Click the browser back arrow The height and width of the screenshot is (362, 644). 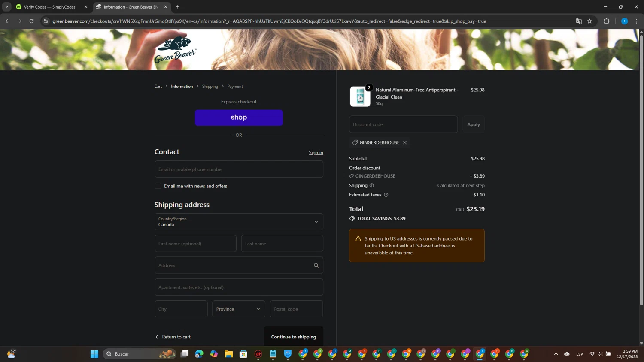tap(7, 21)
